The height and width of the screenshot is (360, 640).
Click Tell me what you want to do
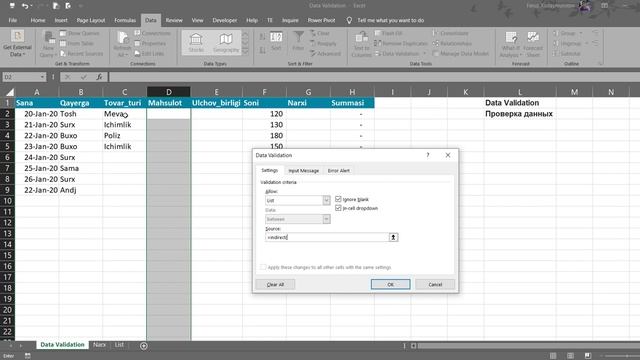(390, 20)
